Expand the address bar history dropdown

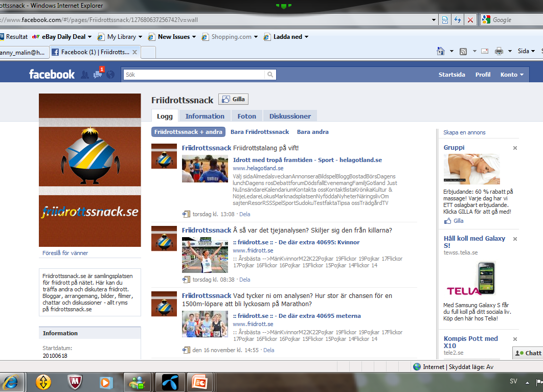click(434, 20)
